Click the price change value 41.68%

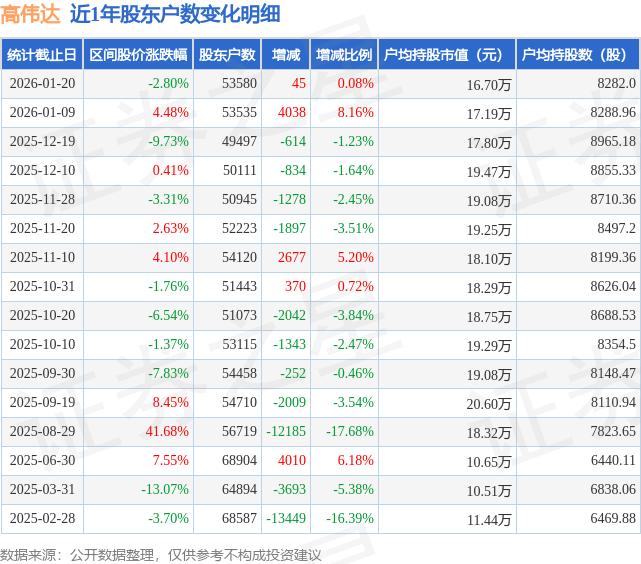167,432
